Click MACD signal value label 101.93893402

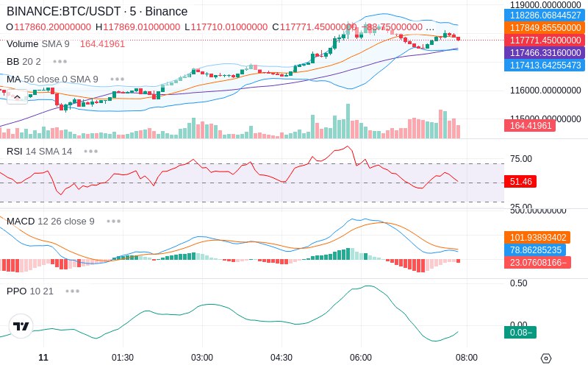(x=537, y=237)
